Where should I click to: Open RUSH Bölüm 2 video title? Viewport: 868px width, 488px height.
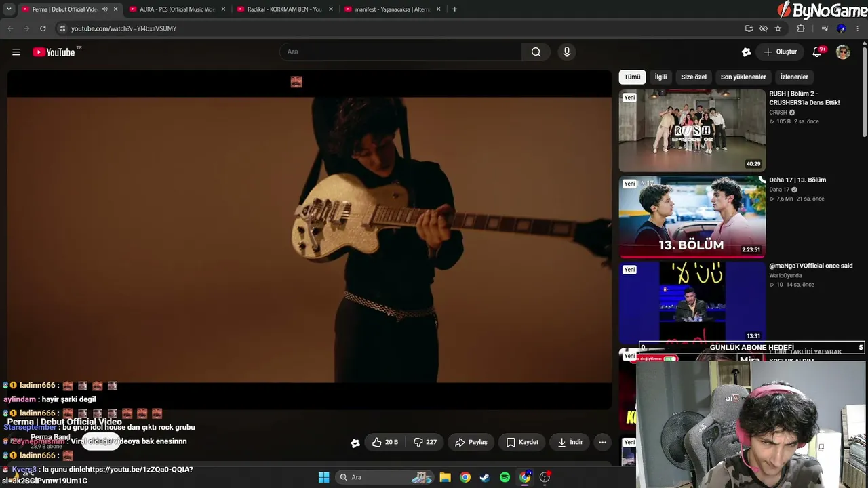click(x=804, y=98)
